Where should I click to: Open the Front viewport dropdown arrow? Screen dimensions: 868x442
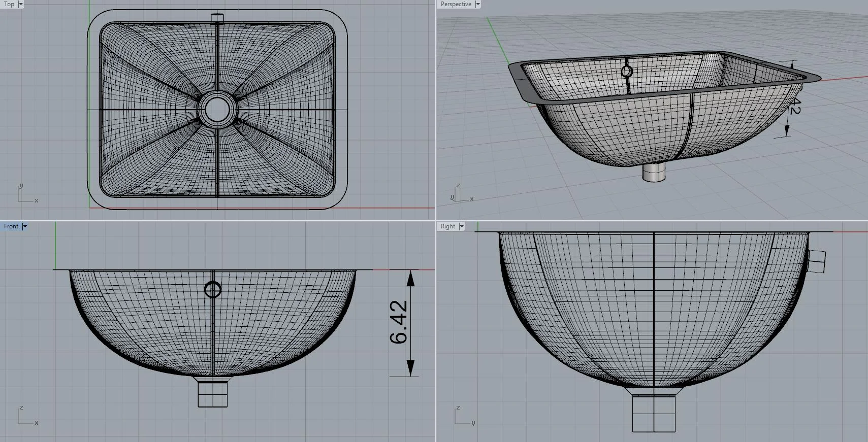pos(24,226)
